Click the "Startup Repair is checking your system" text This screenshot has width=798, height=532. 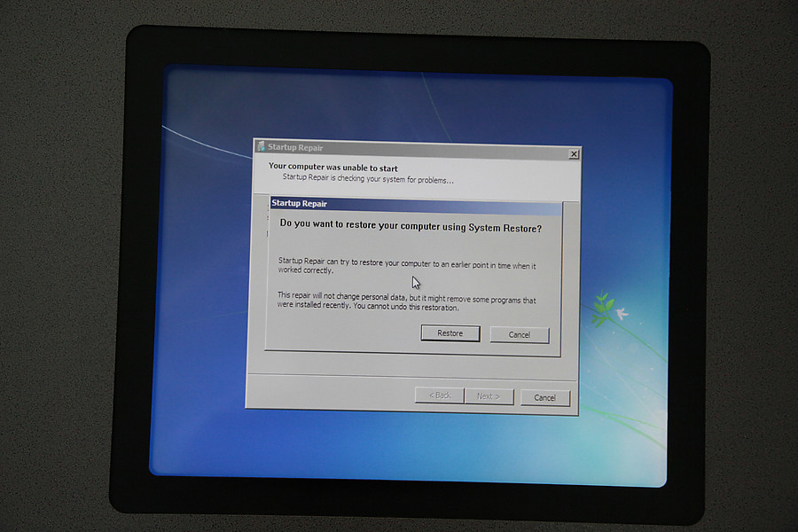[x=368, y=179]
